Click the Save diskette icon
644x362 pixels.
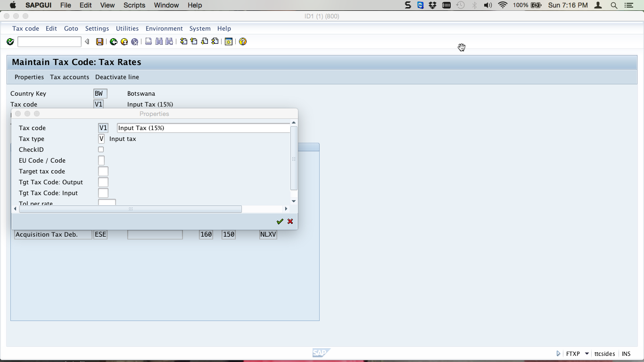point(99,42)
